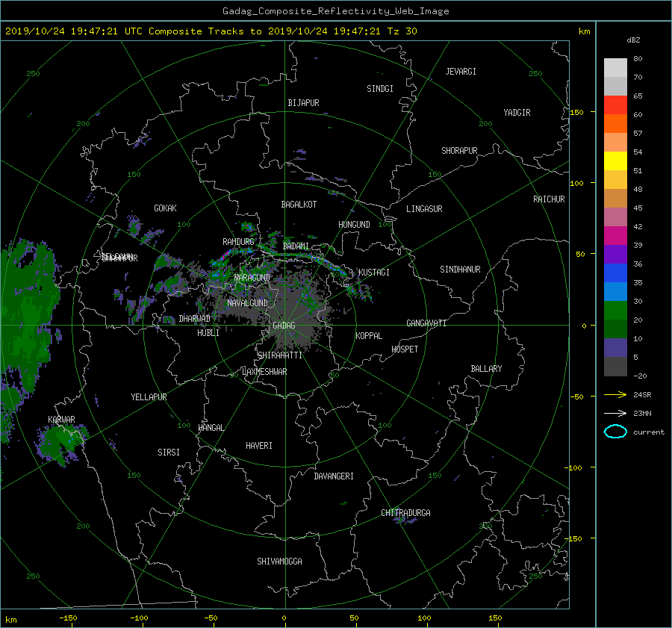Select the GOKAK city label
This screenshot has width=672, height=628.
click(165, 208)
